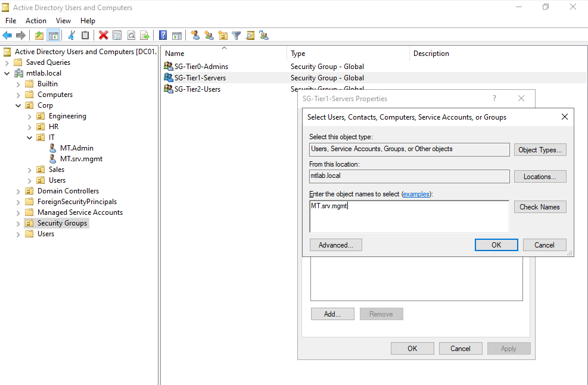Click the Add... button in Properties

[332, 314]
